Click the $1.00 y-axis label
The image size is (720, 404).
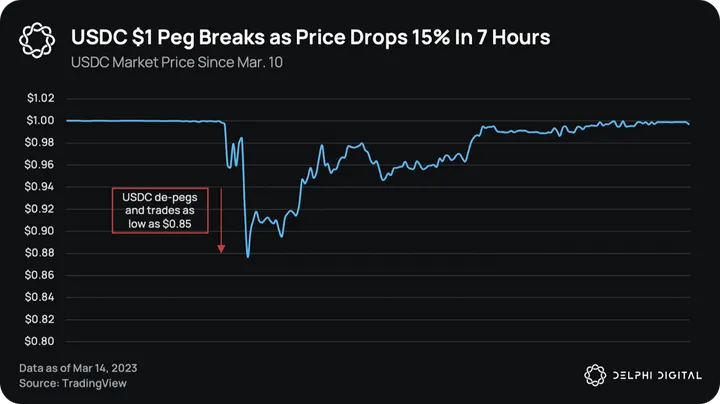pos(40,121)
